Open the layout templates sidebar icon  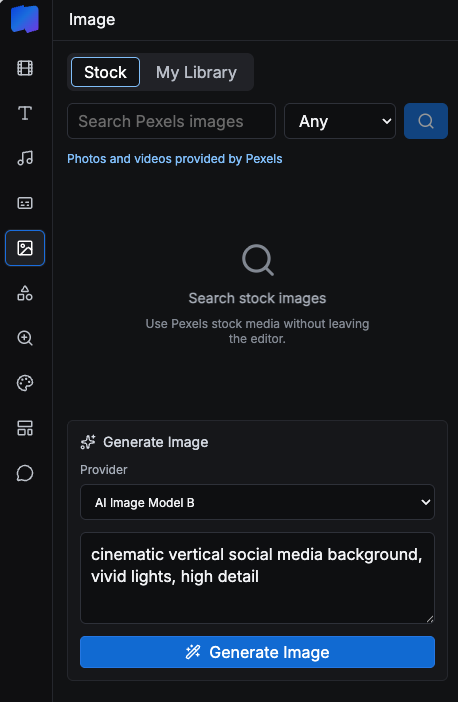tap(25, 428)
